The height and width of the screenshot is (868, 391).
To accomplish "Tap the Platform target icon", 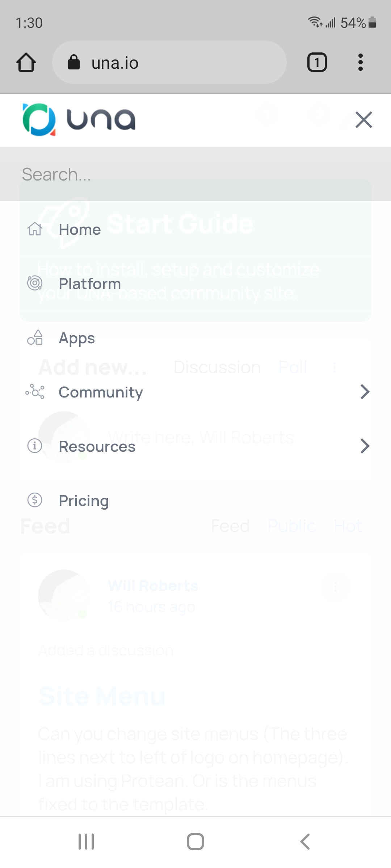I will (x=35, y=283).
